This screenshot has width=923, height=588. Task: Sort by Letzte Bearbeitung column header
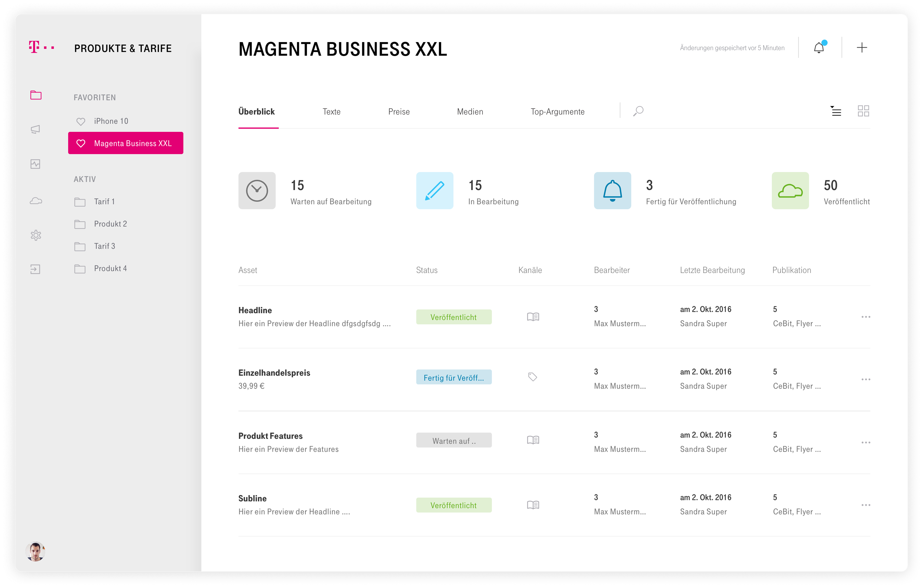click(712, 270)
